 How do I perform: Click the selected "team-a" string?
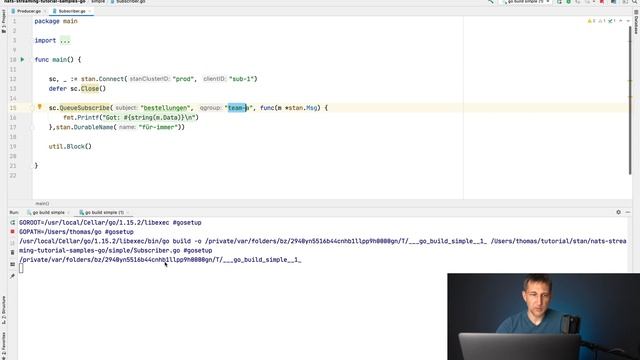pyautogui.click(x=238, y=108)
